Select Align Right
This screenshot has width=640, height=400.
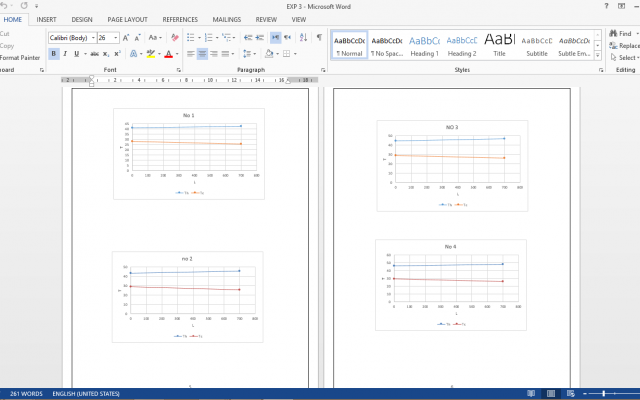tap(213, 54)
